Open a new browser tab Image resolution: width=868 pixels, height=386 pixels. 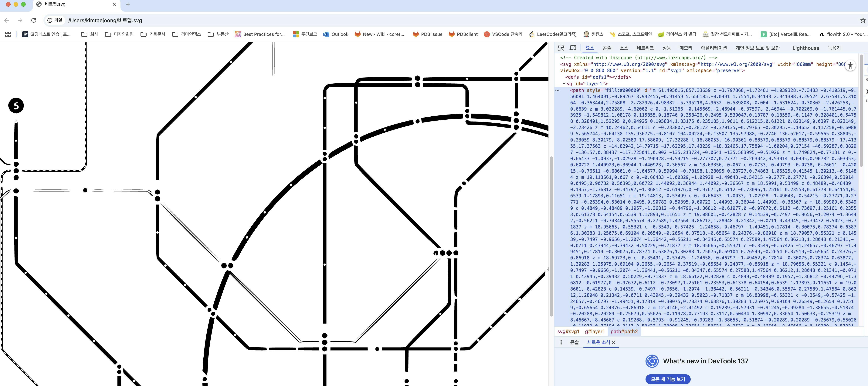pos(128,4)
